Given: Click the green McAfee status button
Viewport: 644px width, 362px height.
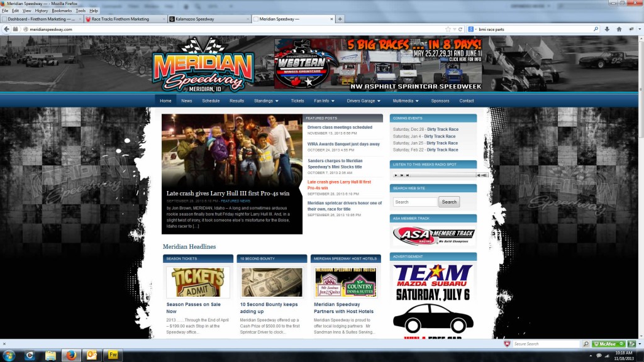Looking at the screenshot, I should 609,344.
